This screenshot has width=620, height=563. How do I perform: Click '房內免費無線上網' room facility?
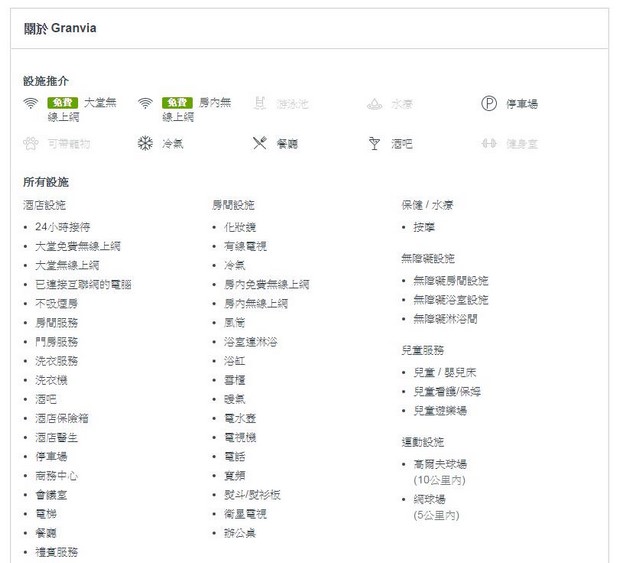tap(267, 285)
